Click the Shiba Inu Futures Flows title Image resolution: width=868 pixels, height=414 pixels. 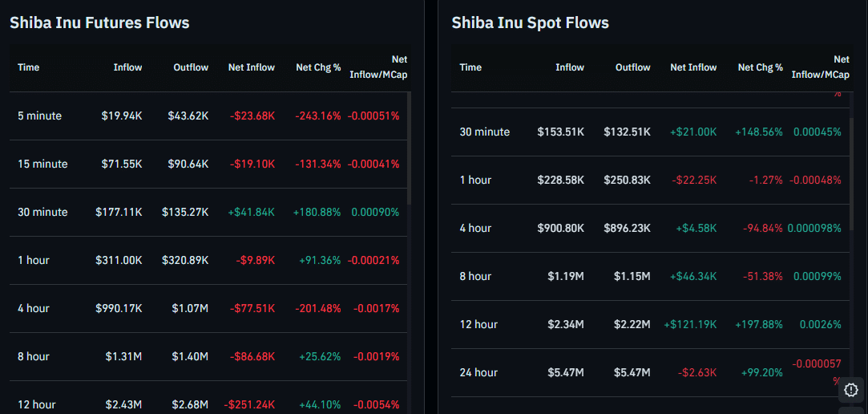[x=99, y=22]
